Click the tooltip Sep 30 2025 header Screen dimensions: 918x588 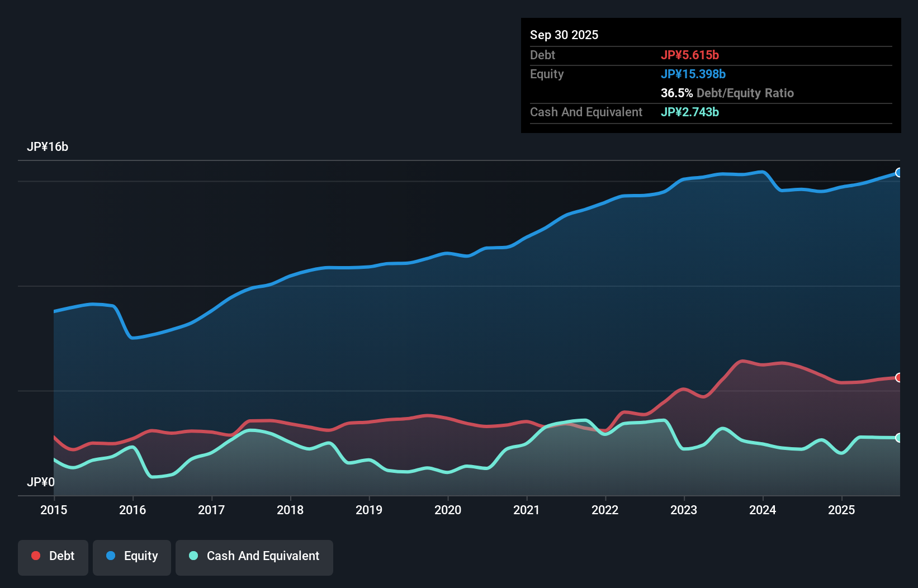click(x=564, y=35)
